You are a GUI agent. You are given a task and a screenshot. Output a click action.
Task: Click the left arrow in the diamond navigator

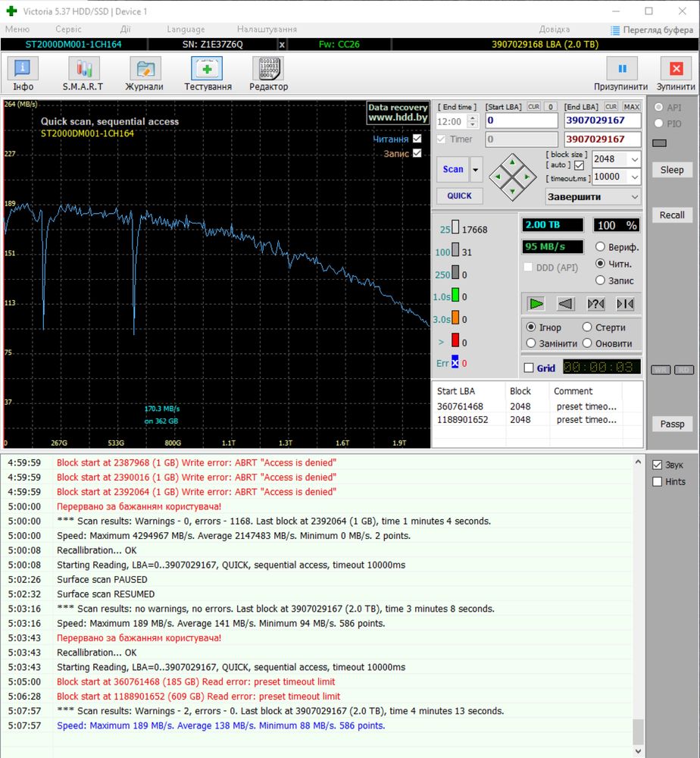498,177
